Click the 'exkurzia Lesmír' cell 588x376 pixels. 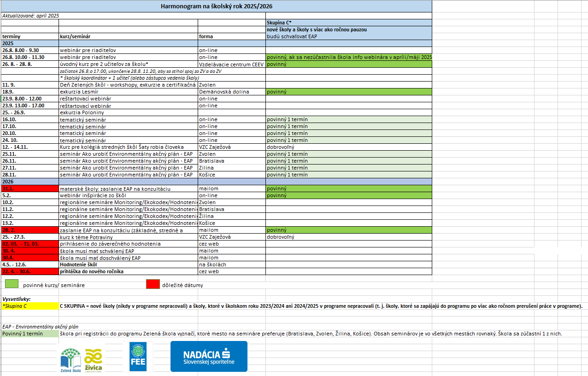[128, 92]
